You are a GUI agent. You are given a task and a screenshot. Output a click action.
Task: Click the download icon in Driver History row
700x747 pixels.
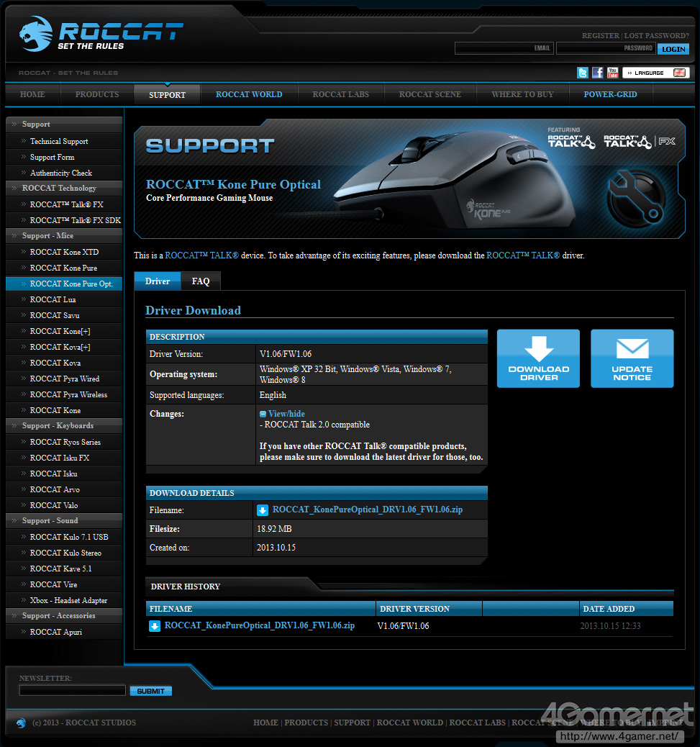(x=155, y=626)
